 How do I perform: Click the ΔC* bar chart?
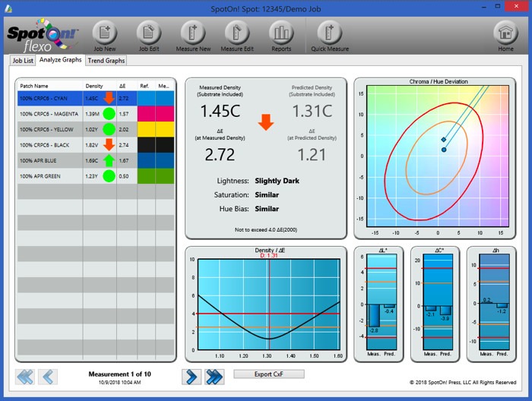(x=438, y=302)
